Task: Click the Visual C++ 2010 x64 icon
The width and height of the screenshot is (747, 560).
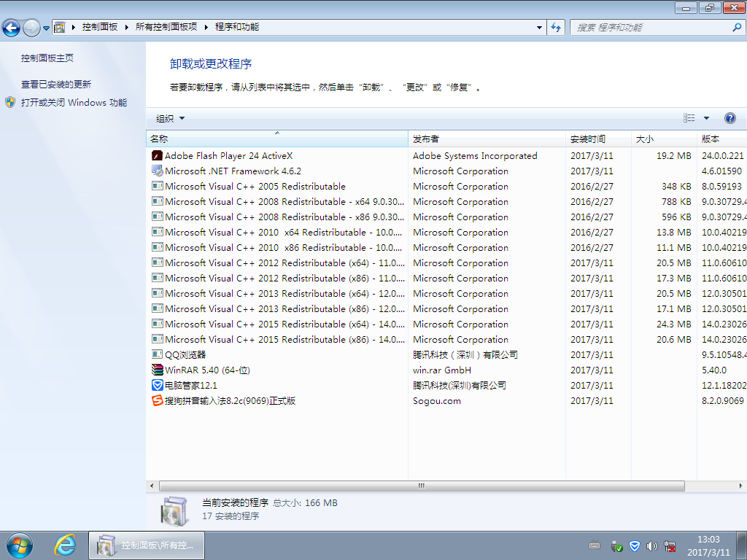Action: (x=158, y=232)
